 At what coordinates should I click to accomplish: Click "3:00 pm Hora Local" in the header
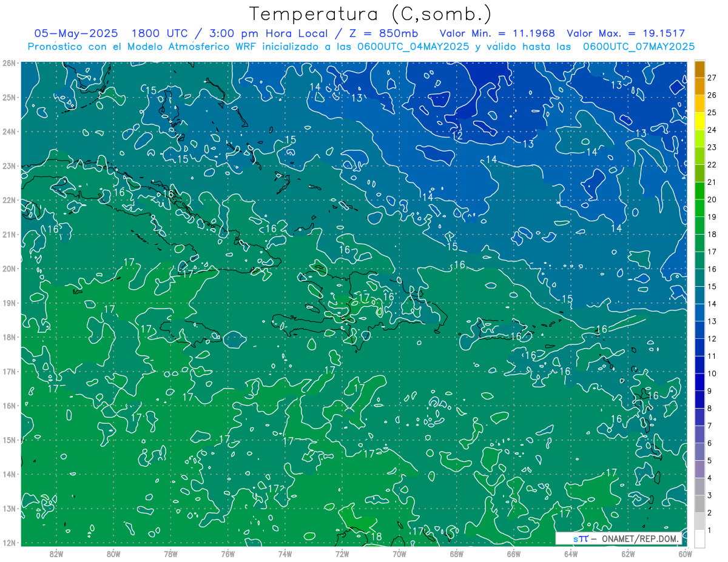pos(268,33)
